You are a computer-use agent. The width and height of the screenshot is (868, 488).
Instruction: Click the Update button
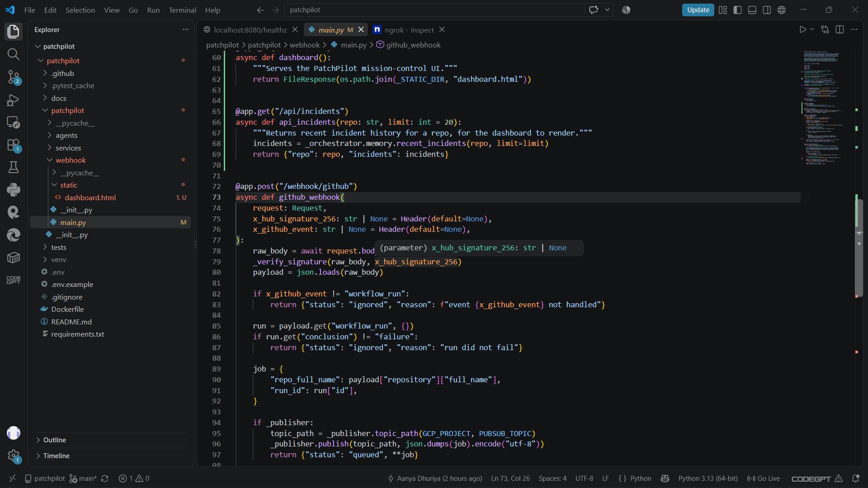pyautogui.click(x=698, y=10)
